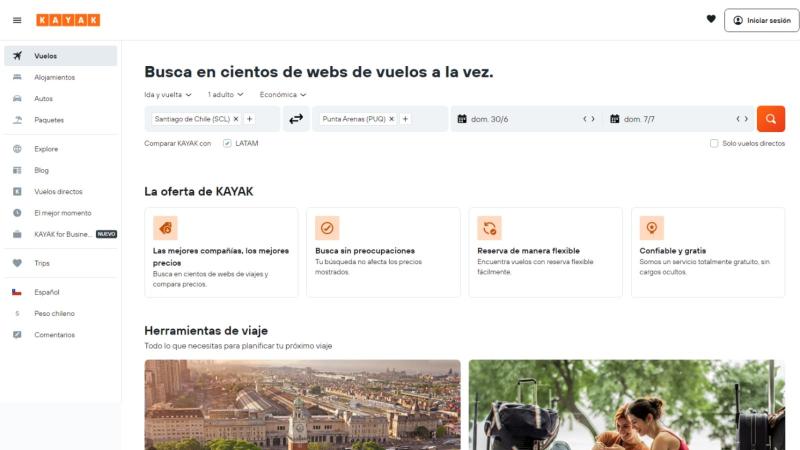Expand the Ida y vuelta dropdown

click(x=168, y=95)
